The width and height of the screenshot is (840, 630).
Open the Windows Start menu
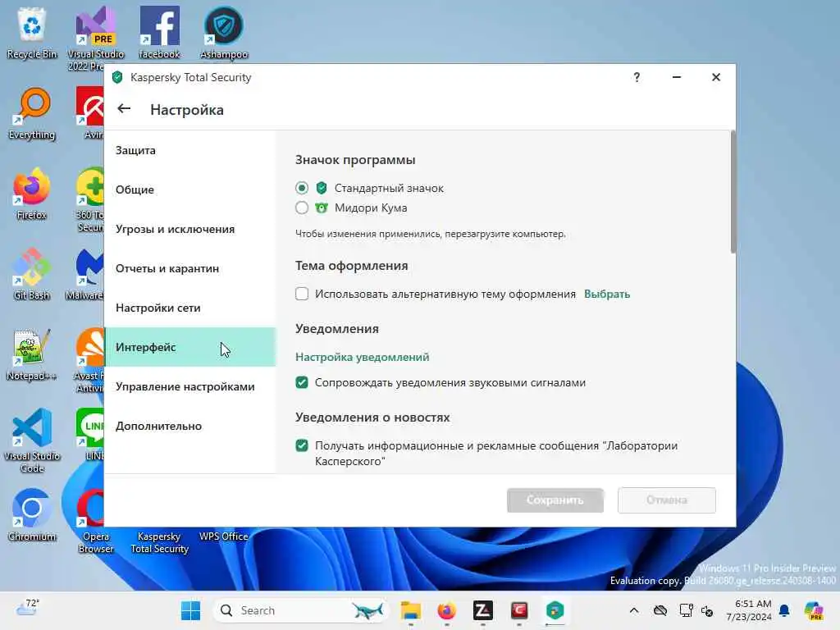click(190, 610)
